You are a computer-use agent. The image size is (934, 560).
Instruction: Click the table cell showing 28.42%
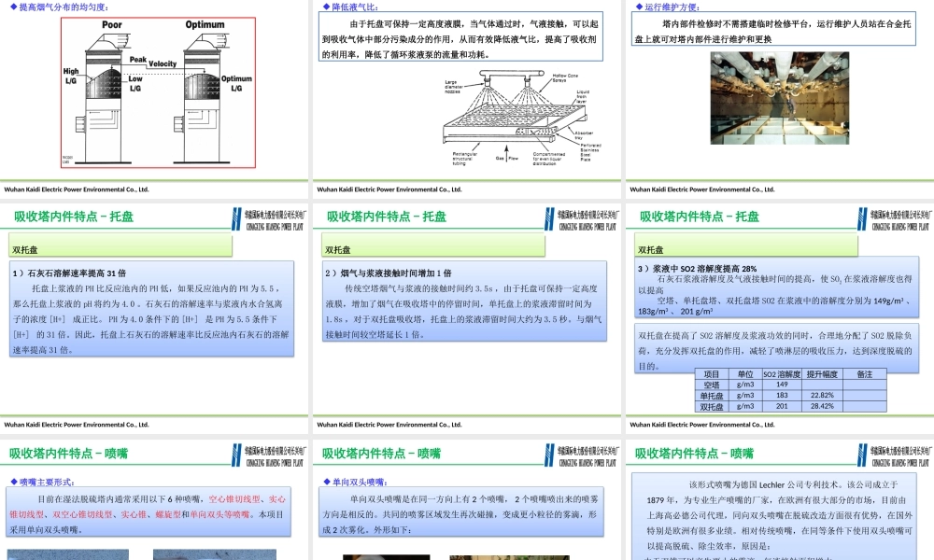823,405
